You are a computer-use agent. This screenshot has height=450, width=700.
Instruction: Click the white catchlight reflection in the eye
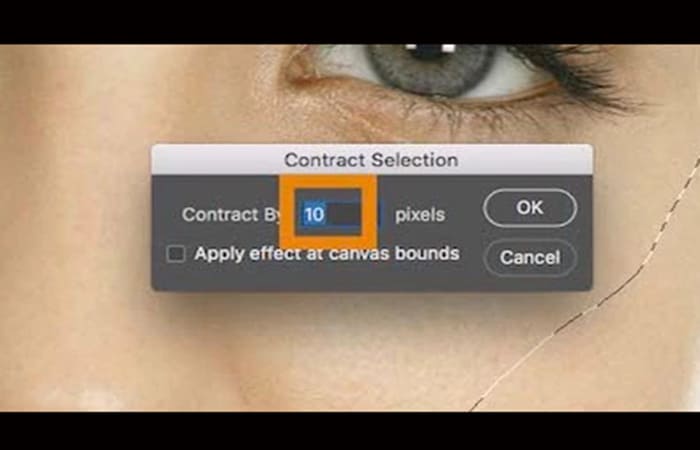click(x=449, y=48)
